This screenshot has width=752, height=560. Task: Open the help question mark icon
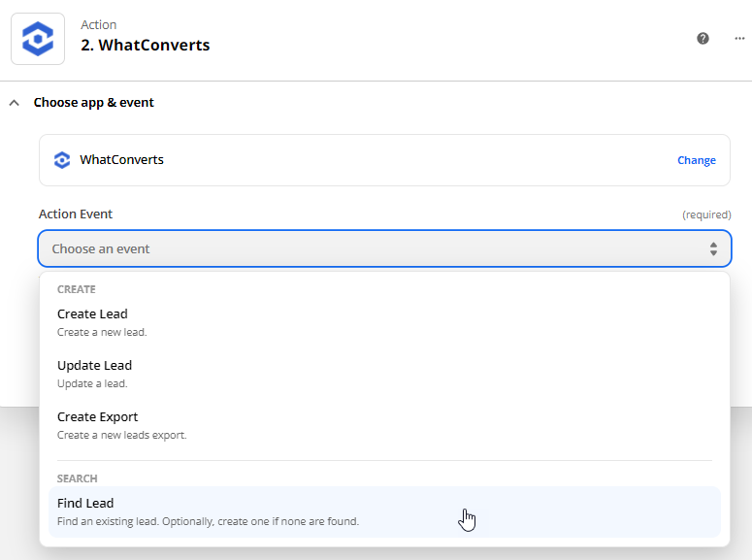coord(703,39)
